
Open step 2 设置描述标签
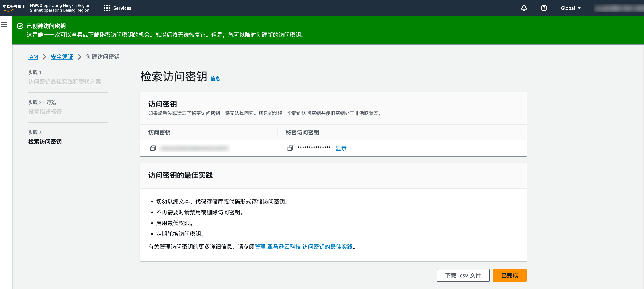coord(45,112)
